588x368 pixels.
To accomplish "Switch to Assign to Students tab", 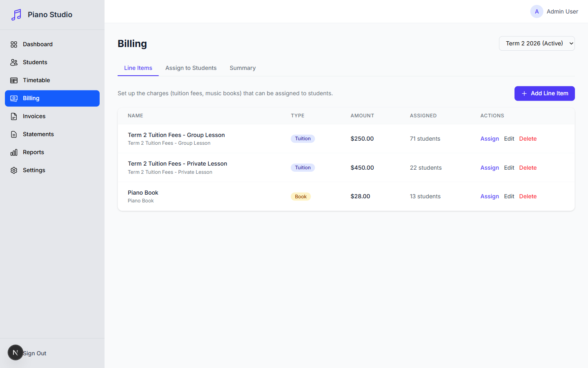I will coord(191,68).
